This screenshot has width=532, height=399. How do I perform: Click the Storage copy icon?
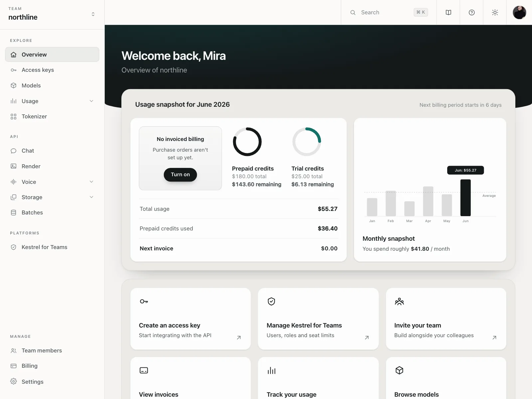(x=14, y=197)
